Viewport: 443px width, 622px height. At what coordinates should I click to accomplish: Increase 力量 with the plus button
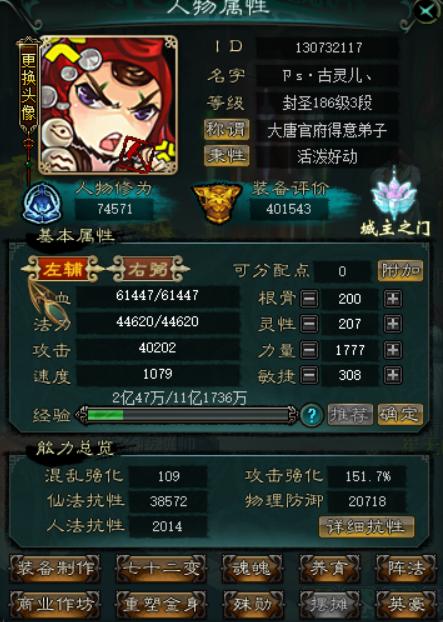(393, 350)
